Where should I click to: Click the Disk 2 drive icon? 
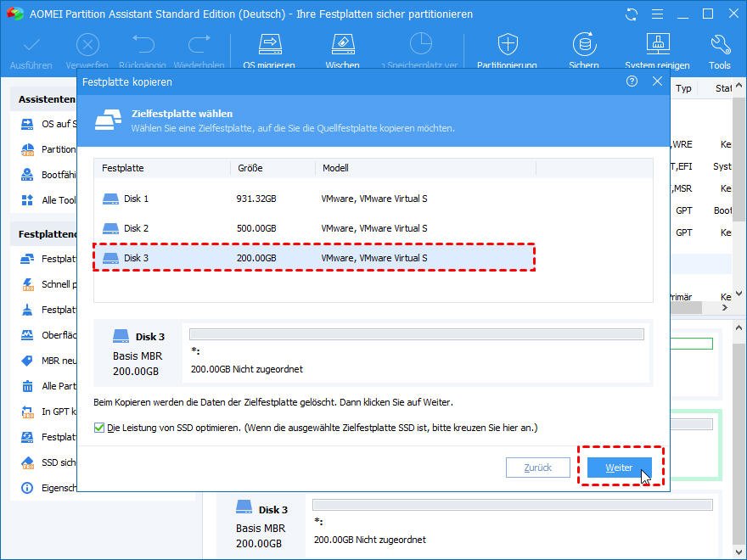pos(110,228)
